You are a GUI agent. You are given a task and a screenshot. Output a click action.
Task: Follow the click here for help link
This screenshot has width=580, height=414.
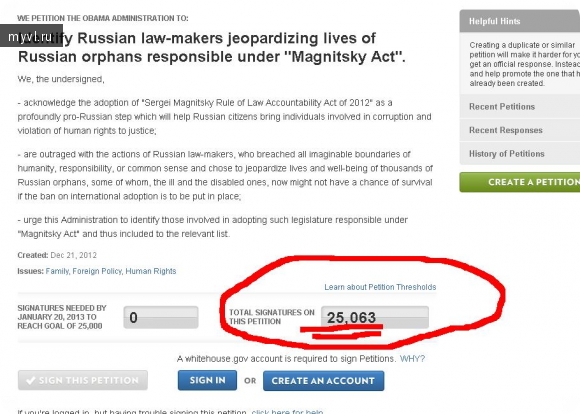[x=287, y=411]
